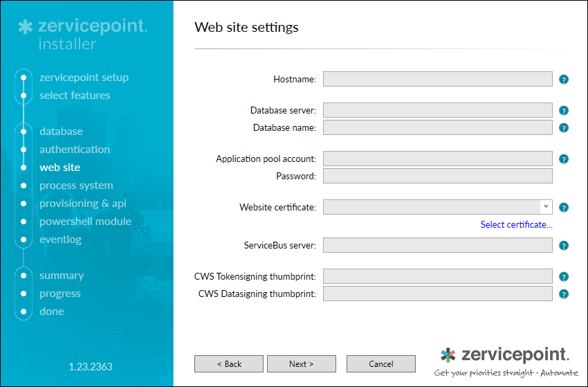Click the ServiceBus server input field
Viewport: 588px width, 387px height.
pyautogui.click(x=437, y=245)
